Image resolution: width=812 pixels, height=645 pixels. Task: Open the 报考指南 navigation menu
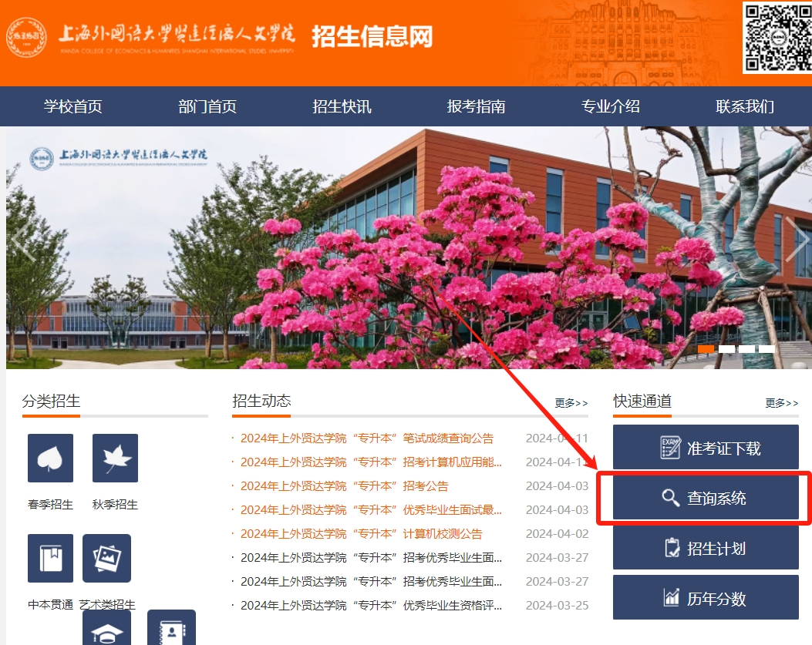pos(478,106)
